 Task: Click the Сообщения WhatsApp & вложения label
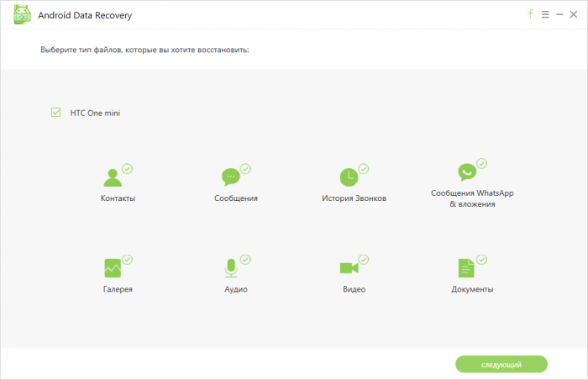472,198
